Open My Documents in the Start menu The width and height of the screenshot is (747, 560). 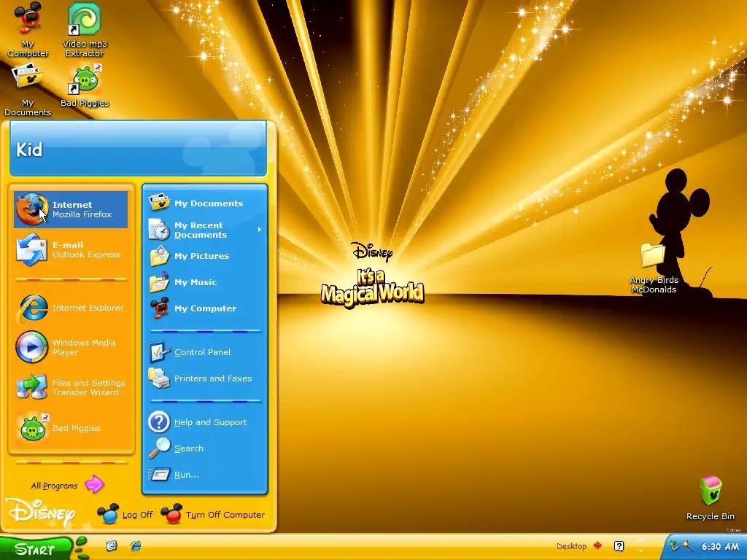(205, 203)
